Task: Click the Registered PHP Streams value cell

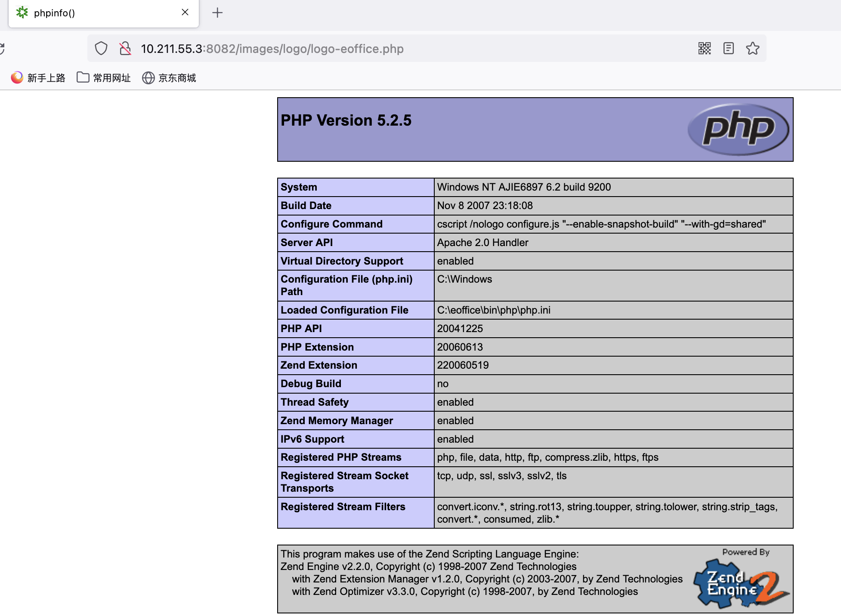Action: coord(547,457)
